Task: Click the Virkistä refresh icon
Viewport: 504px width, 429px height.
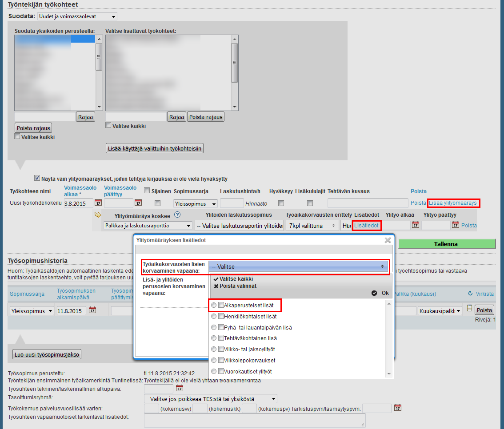Action: (470, 294)
